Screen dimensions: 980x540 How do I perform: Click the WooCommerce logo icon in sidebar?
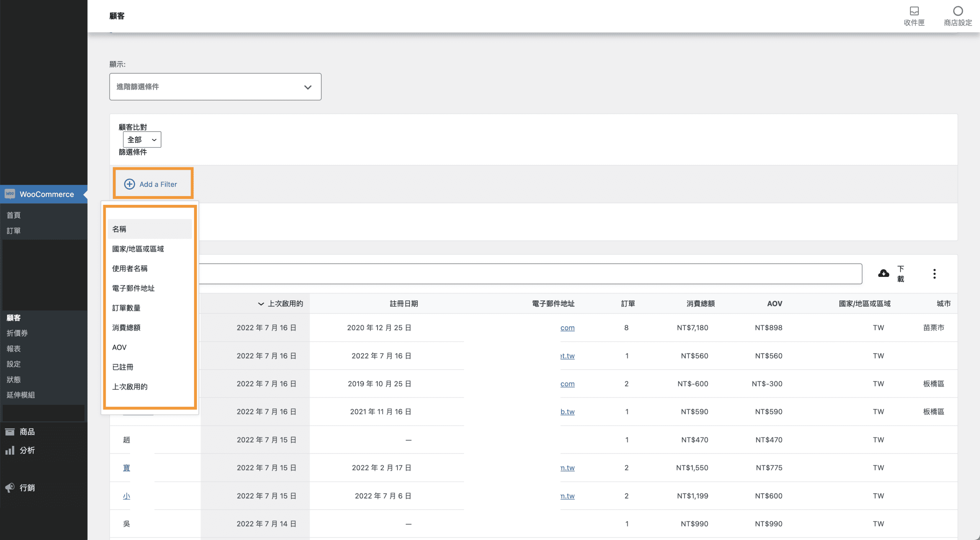(x=10, y=194)
